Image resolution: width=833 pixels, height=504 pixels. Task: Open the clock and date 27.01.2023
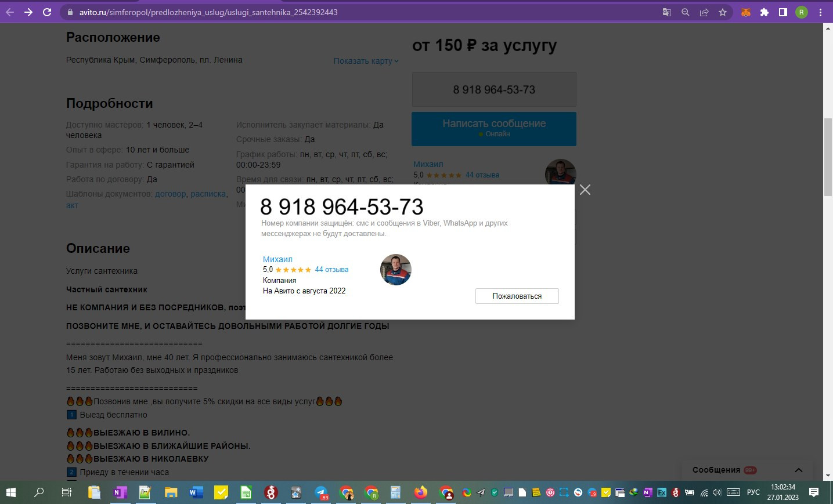click(782, 492)
